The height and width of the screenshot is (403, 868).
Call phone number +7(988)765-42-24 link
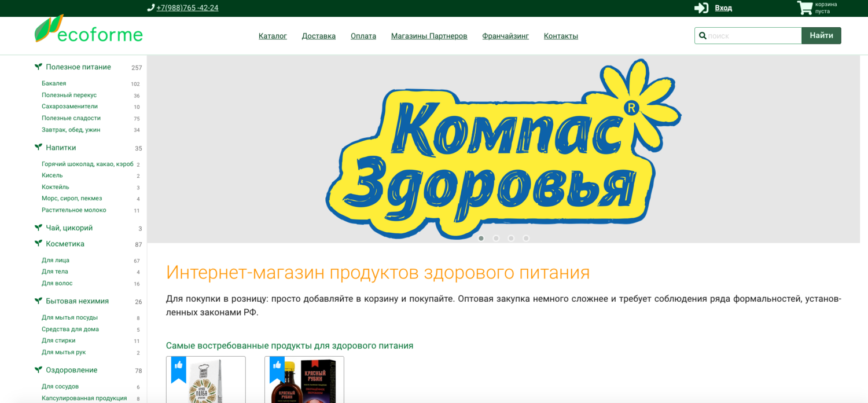point(187,8)
